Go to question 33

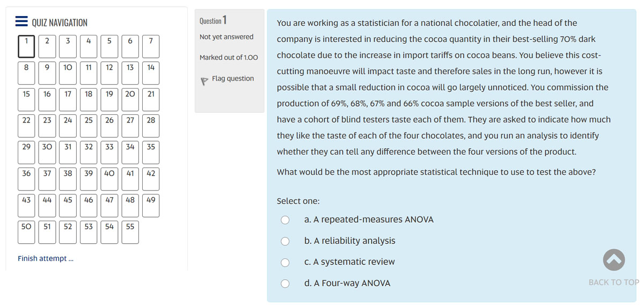click(109, 152)
